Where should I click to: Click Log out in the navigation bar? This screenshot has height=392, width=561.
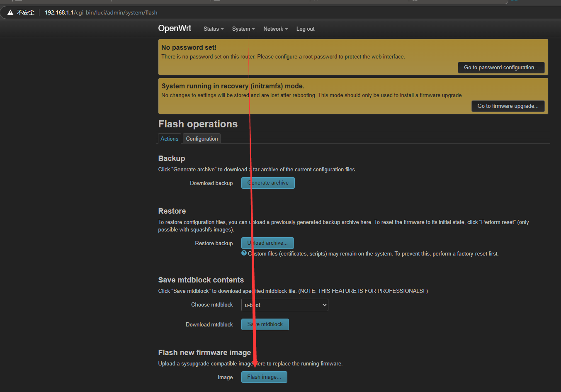(x=305, y=29)
